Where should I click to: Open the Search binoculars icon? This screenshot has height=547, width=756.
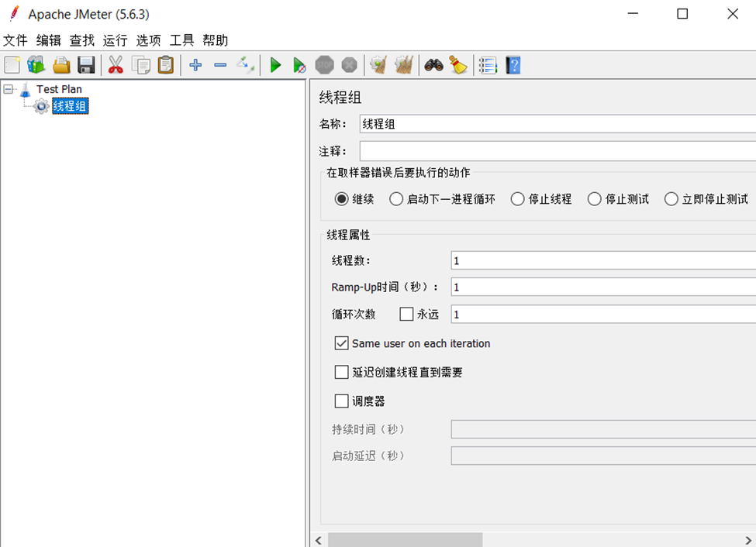pyautogui.click(x=433, y=65)
